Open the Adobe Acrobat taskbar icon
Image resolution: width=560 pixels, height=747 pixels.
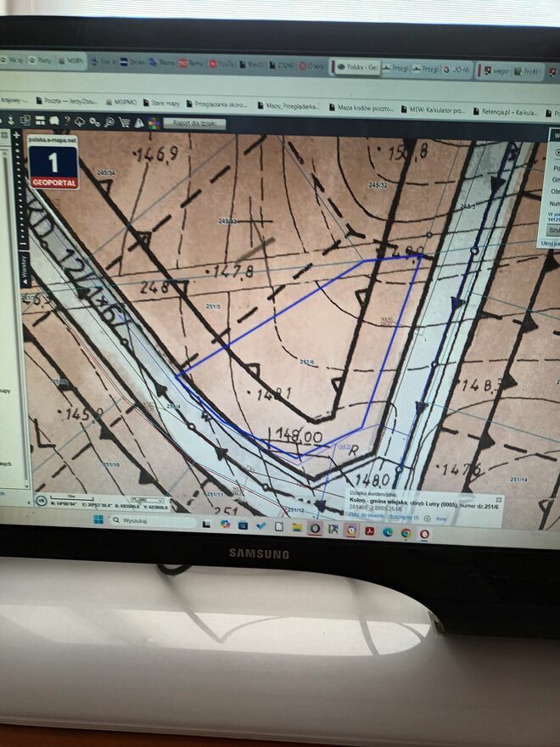[369, 531]
